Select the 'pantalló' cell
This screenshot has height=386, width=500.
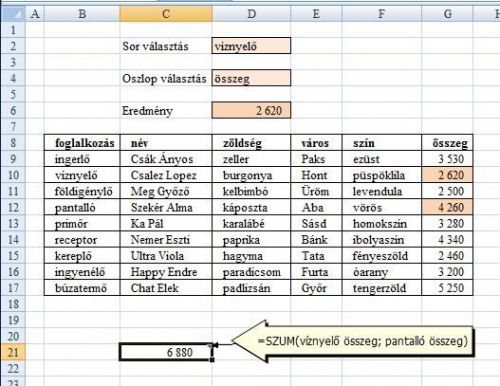[x=82, y=207]
